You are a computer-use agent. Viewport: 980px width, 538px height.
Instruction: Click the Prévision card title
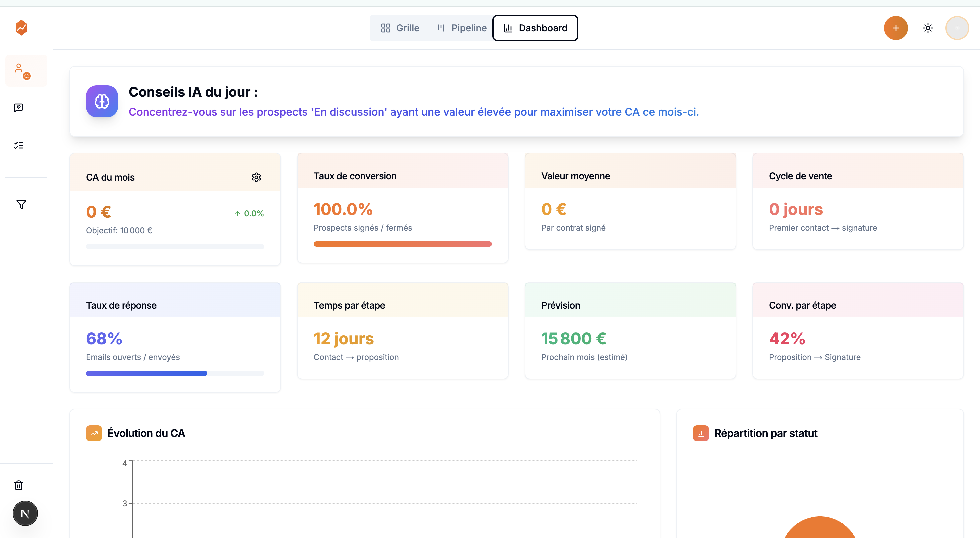(x=560, y=305)
